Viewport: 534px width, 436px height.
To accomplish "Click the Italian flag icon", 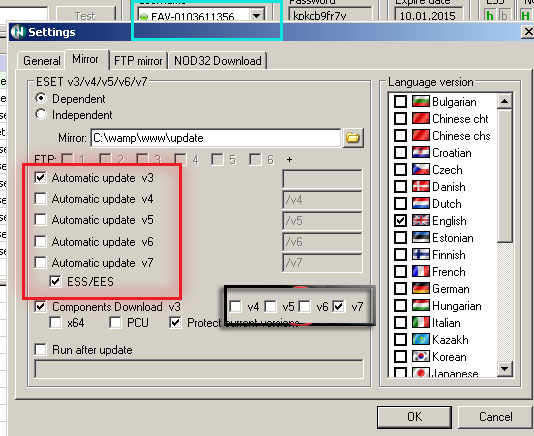I will (421, 322).
